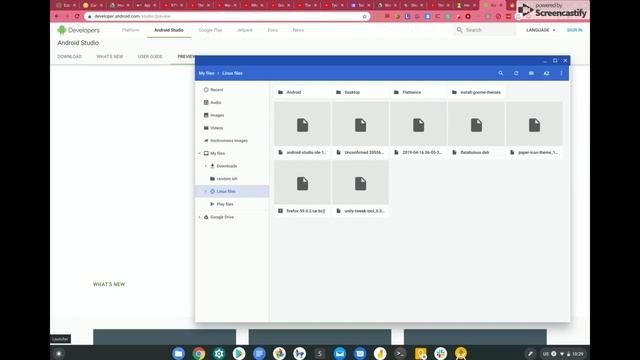Open the Flatfiance folder
Viewport: 640px width, 360px height.
[418, 92]
